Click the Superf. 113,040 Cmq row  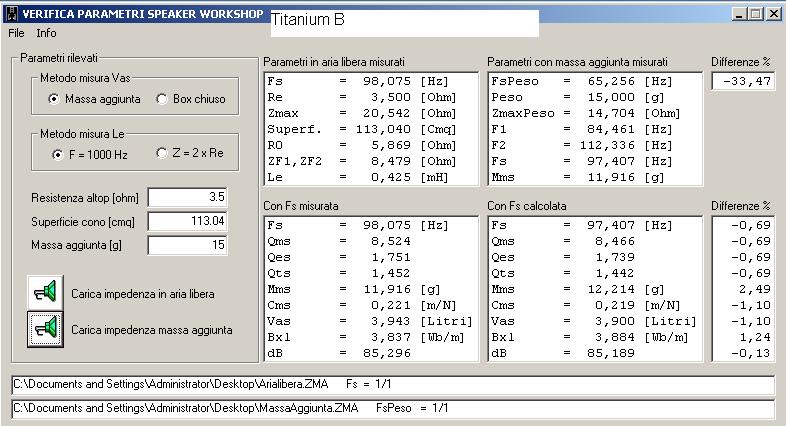362,129
